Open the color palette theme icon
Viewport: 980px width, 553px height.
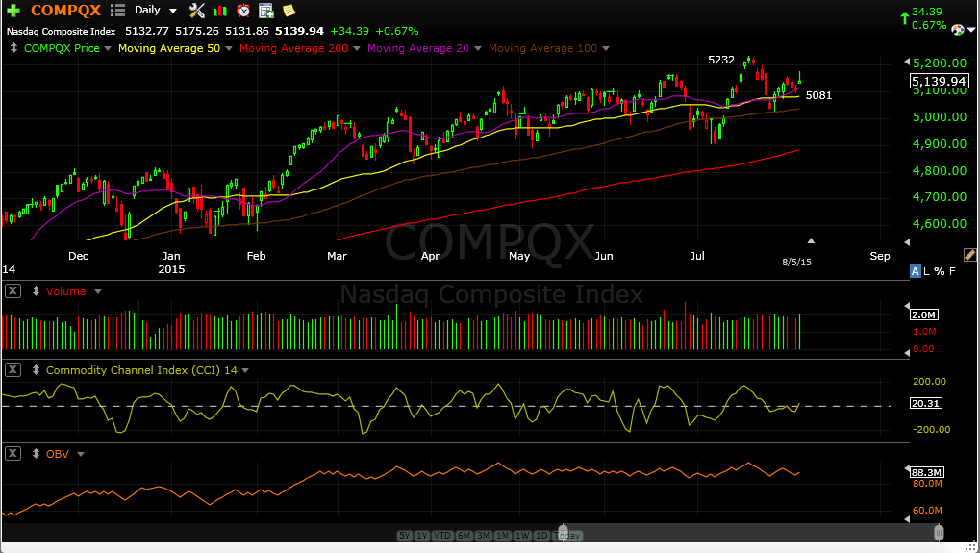pyautogui.click(x=957, y=30)
